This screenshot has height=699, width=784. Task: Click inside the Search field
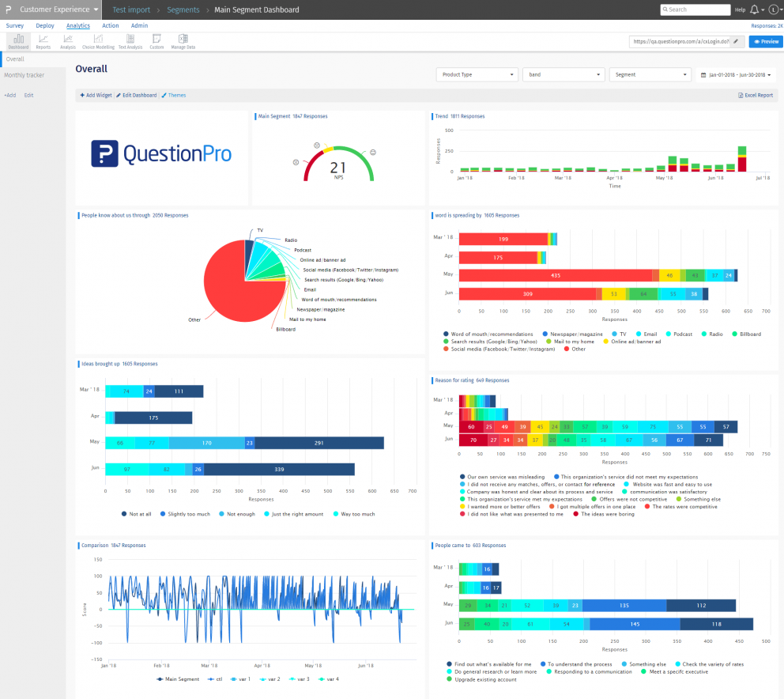pos(695,9)
